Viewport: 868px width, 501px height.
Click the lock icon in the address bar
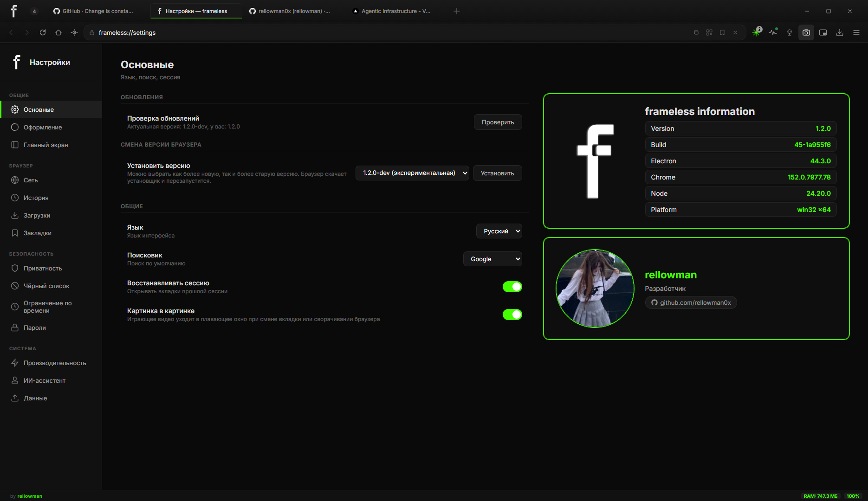pyautogui.click(x=92, y=32)
